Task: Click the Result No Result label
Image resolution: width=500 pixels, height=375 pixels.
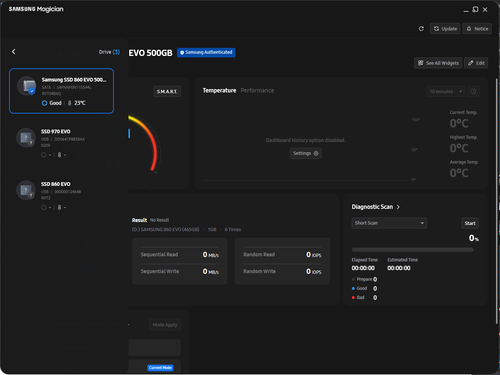Action: tap(150, 220)
